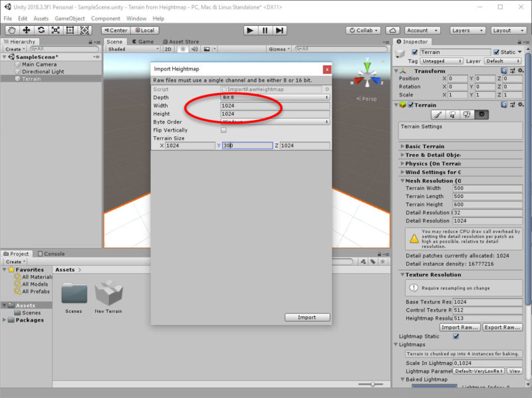The width and height of the screenshot is (532, 398).
Task: Select the terrain Paint brush tool icon
Action: [x=438, y=114]
